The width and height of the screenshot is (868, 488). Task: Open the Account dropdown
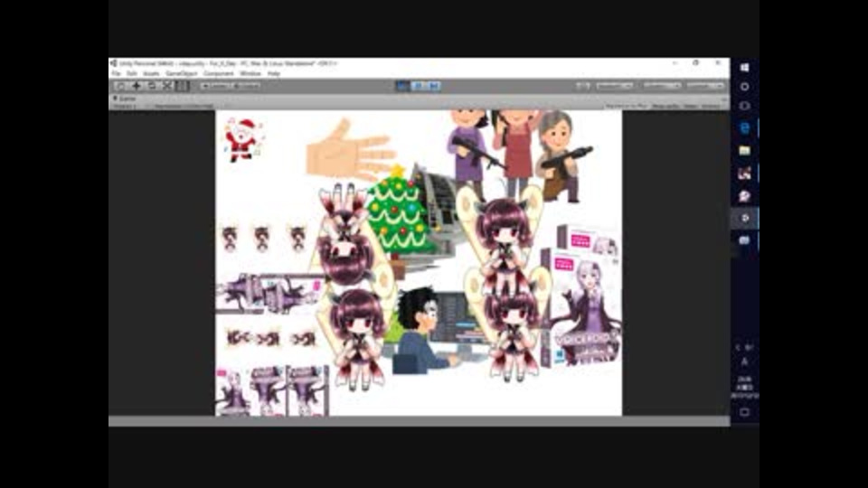click(615, 86)
